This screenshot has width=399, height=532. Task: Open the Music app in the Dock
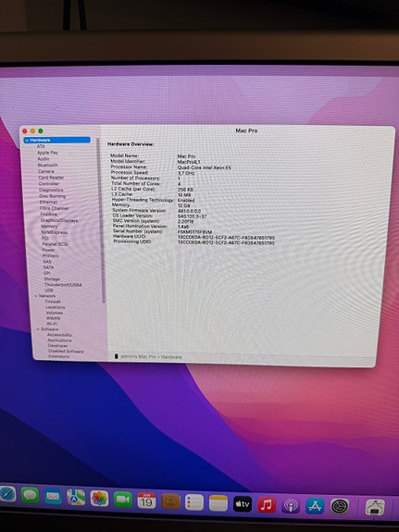click(267, 505)
